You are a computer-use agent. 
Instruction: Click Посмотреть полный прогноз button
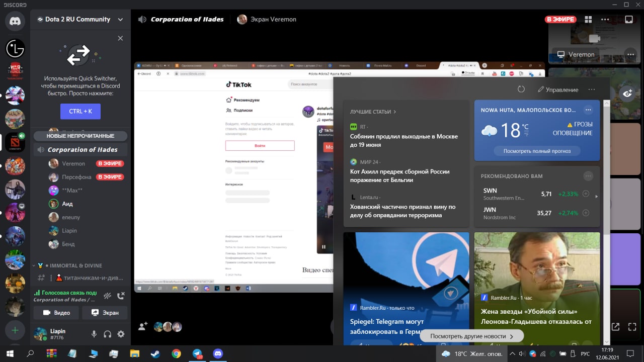pos(537,151)
